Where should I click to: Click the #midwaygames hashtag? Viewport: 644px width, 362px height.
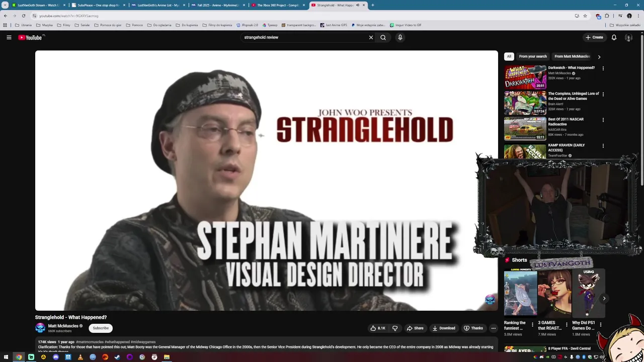point(143,342)
